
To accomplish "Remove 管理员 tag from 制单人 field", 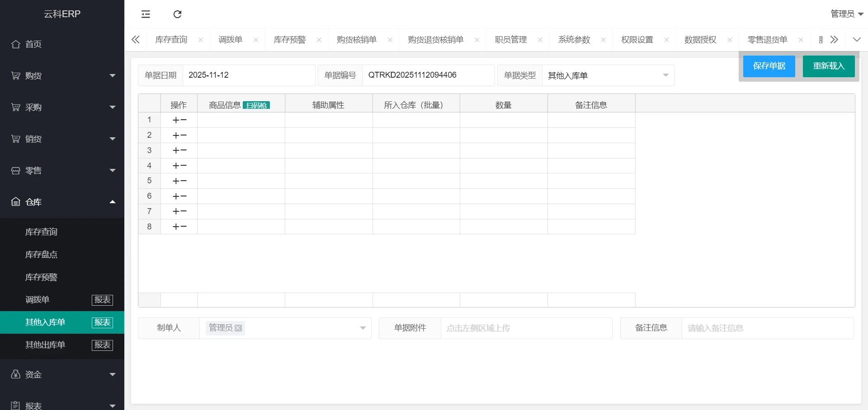I will coord(238,328).
